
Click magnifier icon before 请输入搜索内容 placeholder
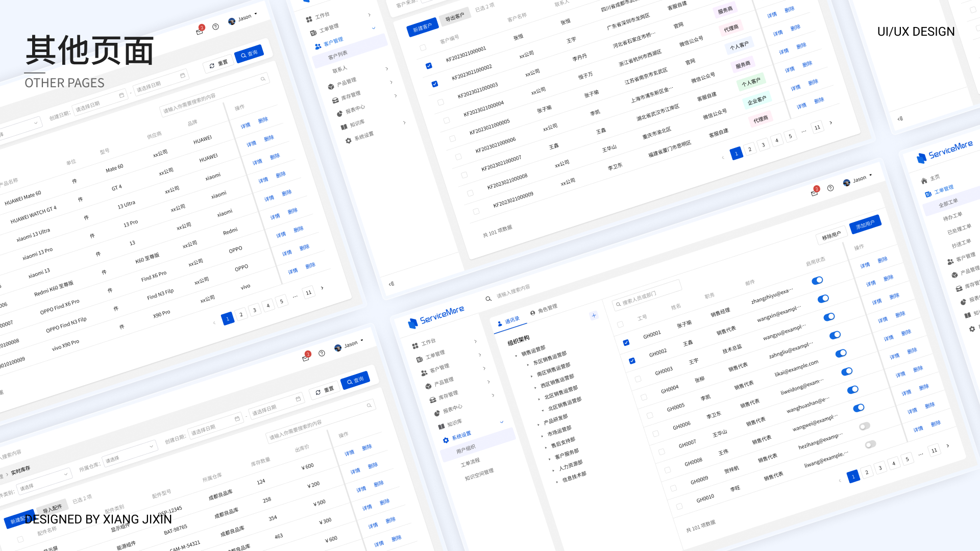[x=488, y=299]
